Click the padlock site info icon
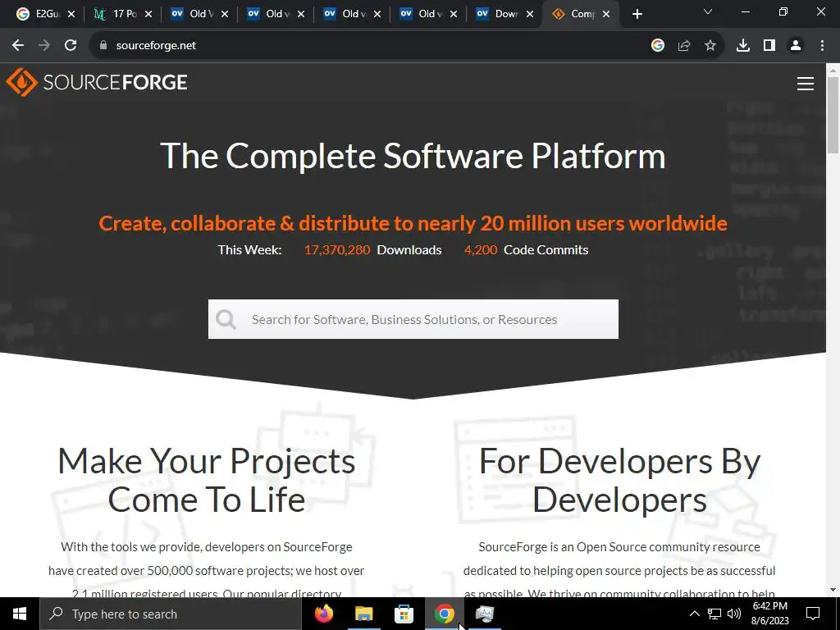Image resolution: width=840 pixels, height=630 pixels. (103, 46)
